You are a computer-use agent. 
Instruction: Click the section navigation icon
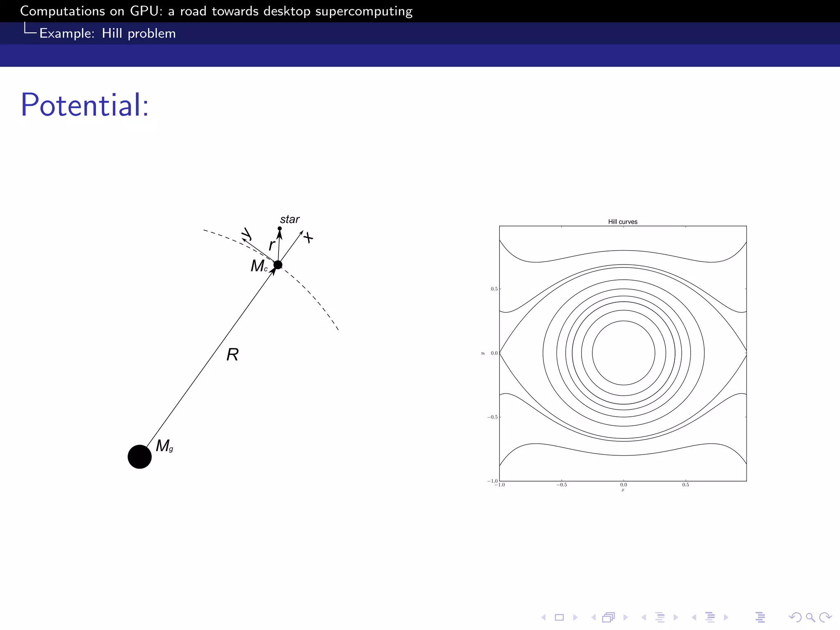pyautogui.click(x=710, y=617)
